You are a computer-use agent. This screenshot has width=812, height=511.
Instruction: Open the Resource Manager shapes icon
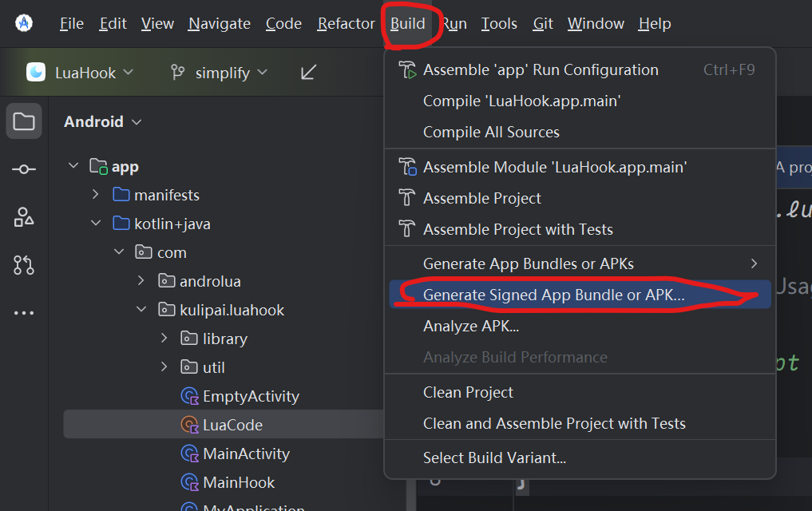pos(24,217)
